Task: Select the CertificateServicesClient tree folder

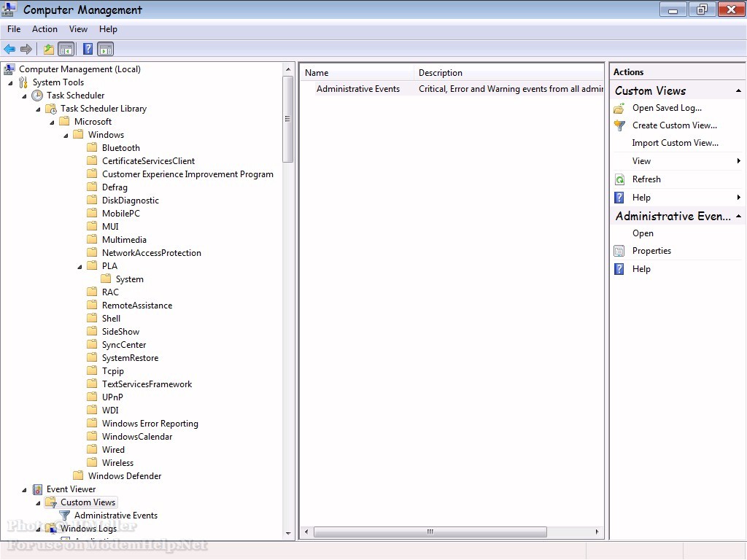Action: [x=148, y=161]
